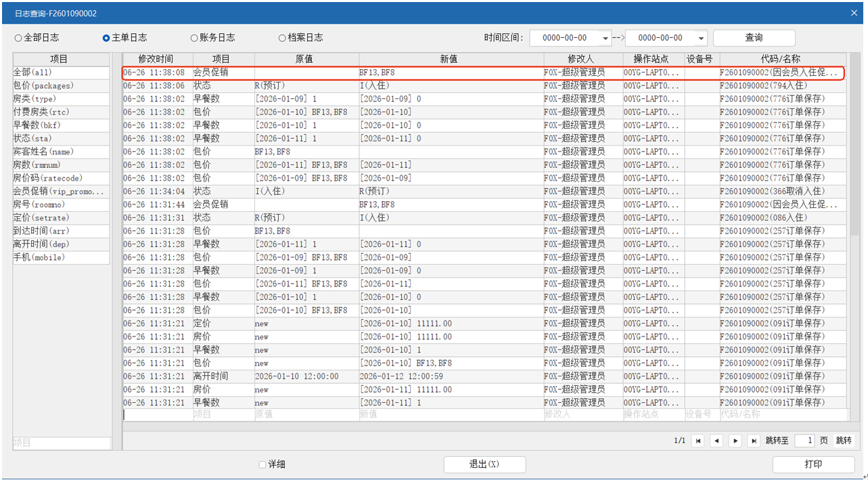The image size is (868, 480).
Task: Go to previous page of results
Action: coord(717,441)
